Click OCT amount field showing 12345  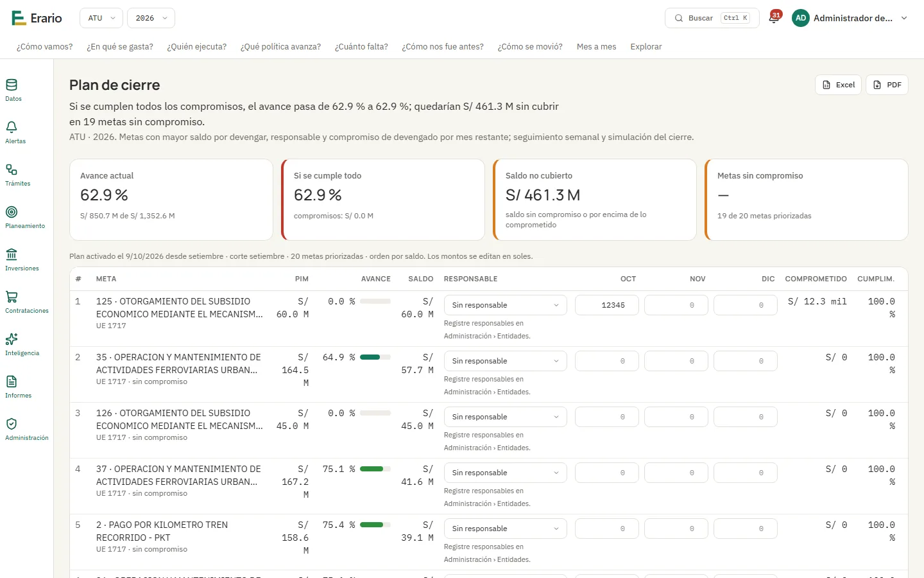point(607,305)
